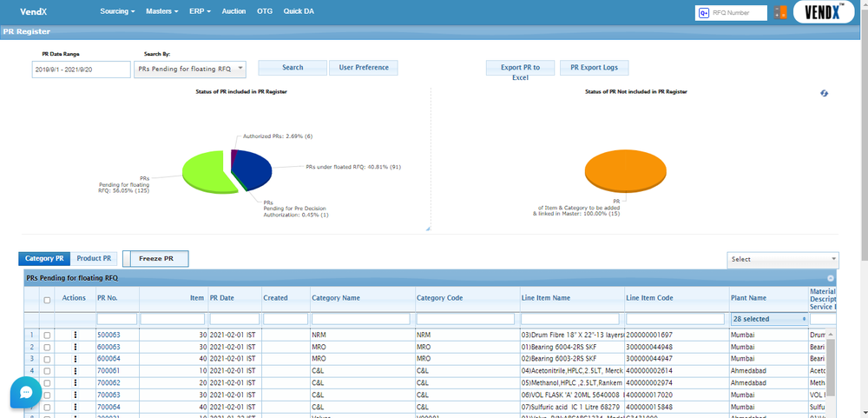This screenshot has height=418, width=868.
Task: Select the checkbox for PR 700064
Action: (x=47, y=408)
